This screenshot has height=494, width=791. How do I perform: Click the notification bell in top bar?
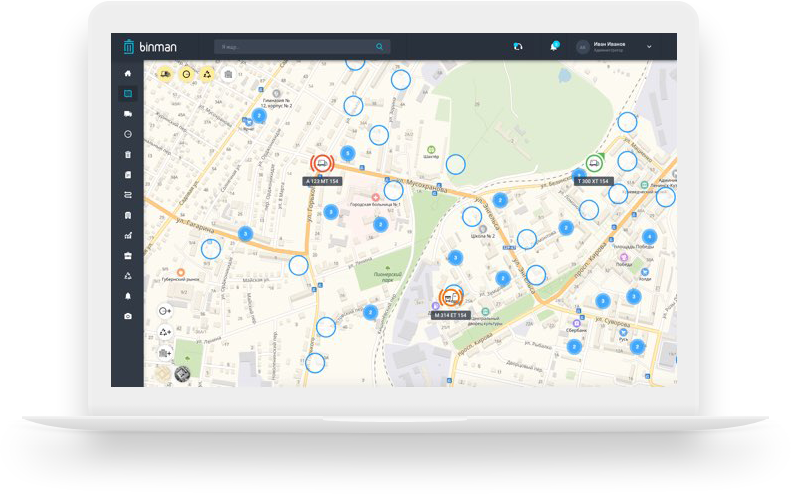tap(553, 46)
